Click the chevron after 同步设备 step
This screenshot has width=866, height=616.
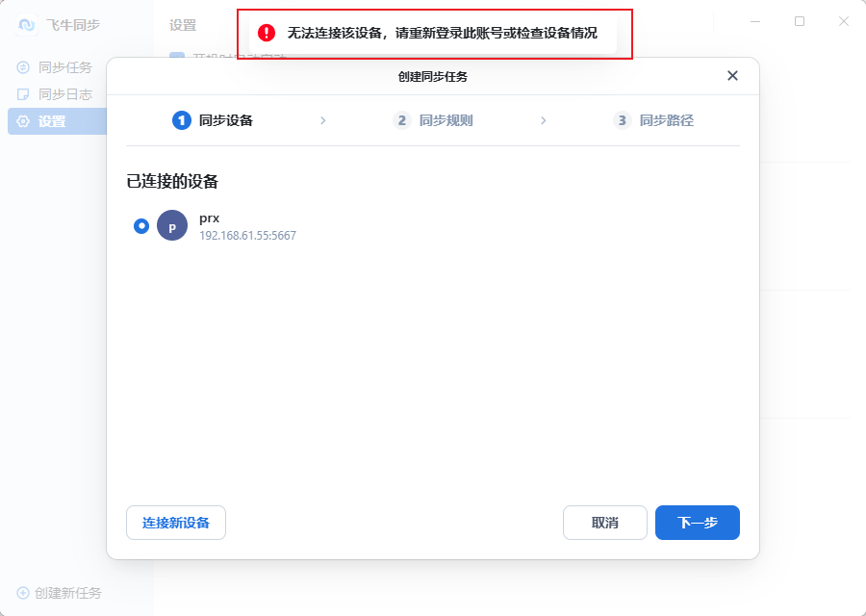pos(323,120)
